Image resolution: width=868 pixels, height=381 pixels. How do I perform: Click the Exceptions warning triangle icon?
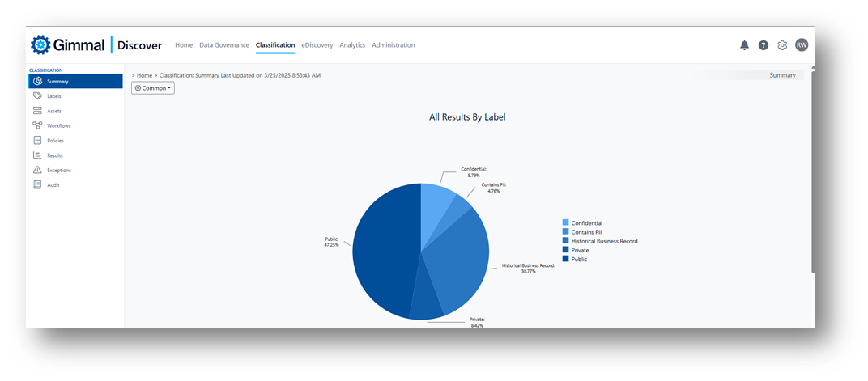[x=37, y=170]
